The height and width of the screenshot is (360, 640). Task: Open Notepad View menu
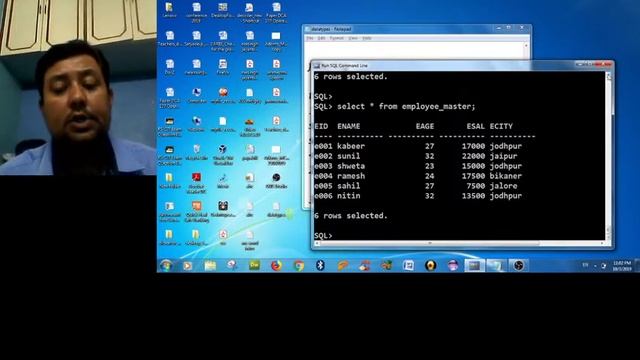click(353, 38)
